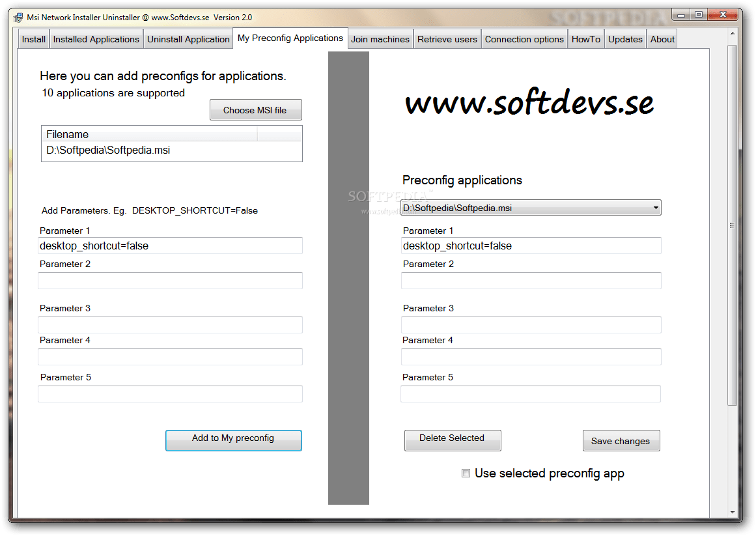Image resolution: width=756 pixels, height=536 pixels.
Task: Click the vertical scrollbar thumb
Action: click(x=733, y=225)
